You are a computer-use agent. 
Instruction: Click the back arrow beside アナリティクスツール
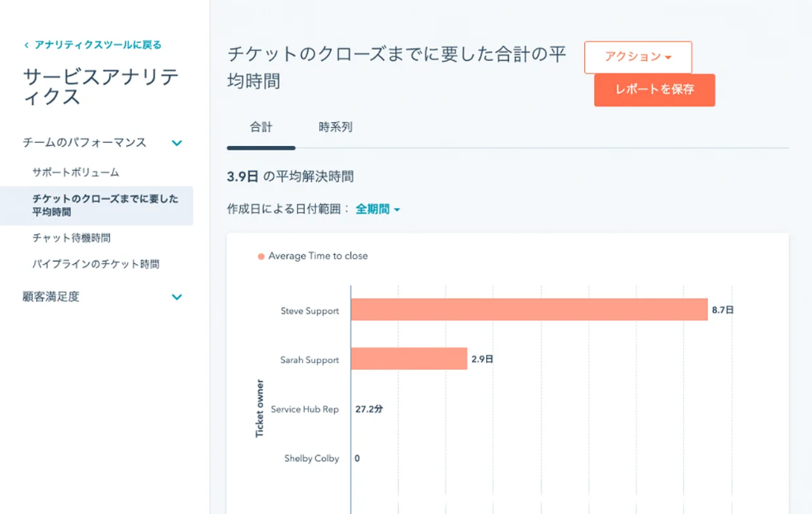[26, 45]
